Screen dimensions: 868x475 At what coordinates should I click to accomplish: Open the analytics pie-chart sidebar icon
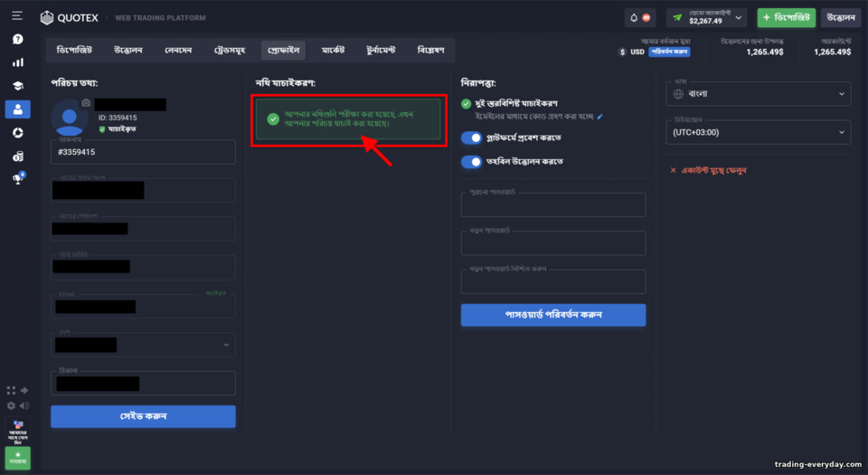(x=18, y=133)
